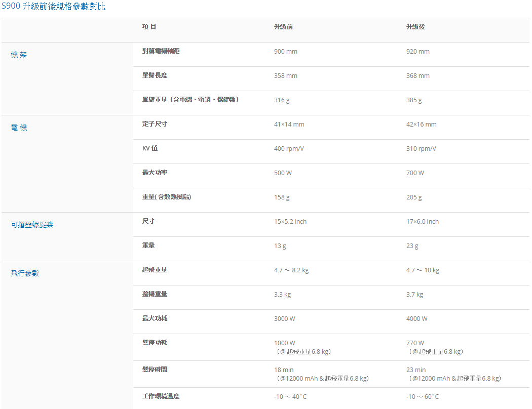Select the '升級後' column header
The image size is (532, 409).
click(415, 27)
